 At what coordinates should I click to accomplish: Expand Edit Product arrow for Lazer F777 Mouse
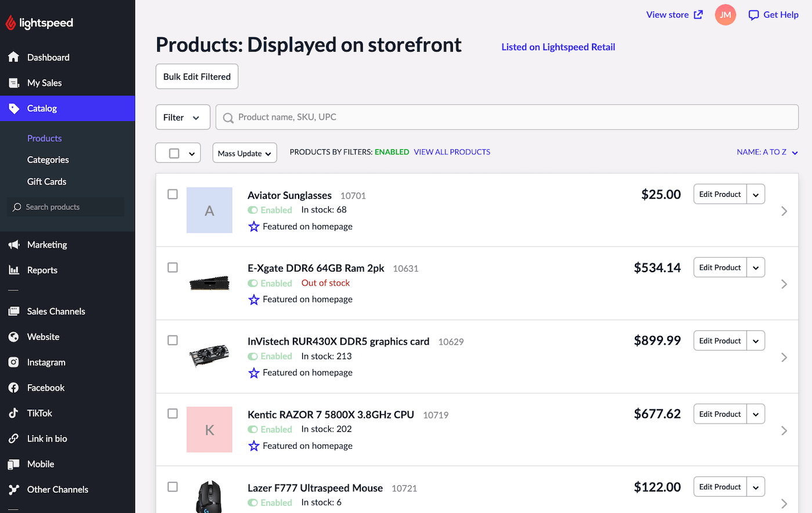tap(756, 487)
